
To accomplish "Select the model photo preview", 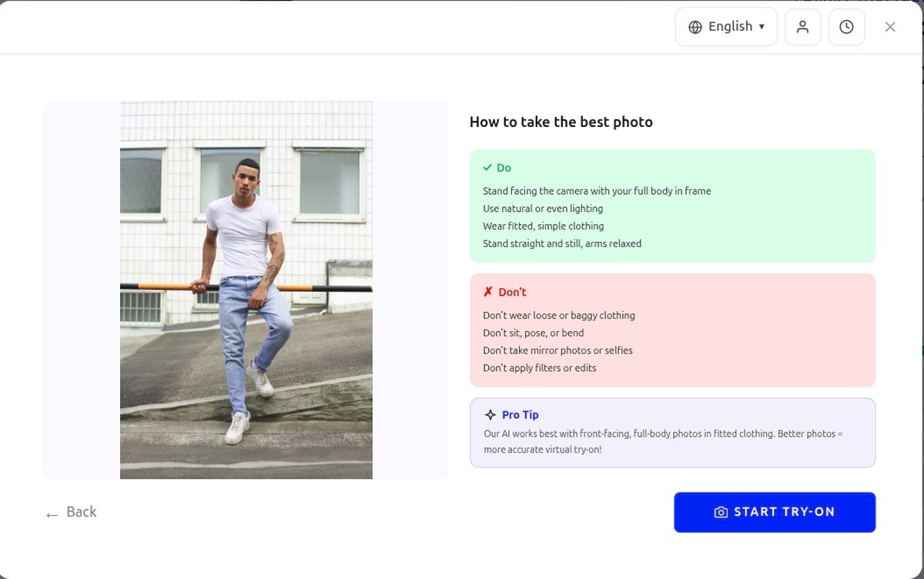I will (246, 289).
